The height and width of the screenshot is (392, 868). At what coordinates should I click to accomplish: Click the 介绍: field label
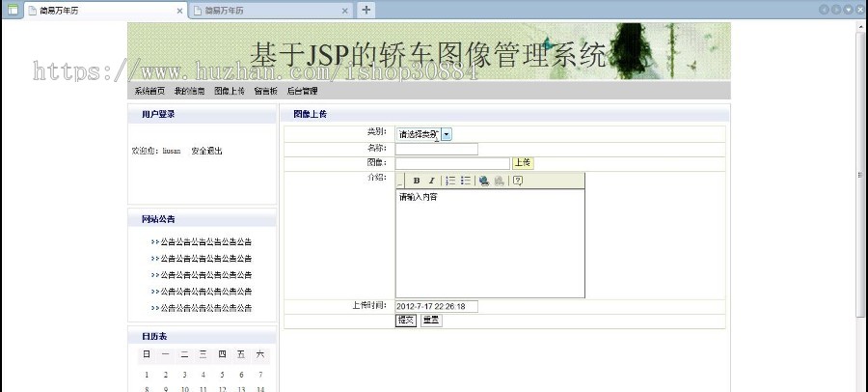coord(377,178)
